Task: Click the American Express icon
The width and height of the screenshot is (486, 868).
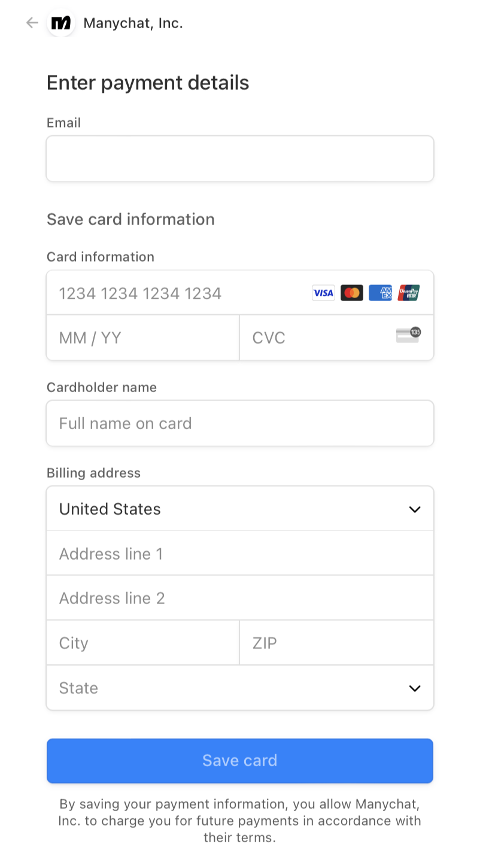Action: pos(380,293)
